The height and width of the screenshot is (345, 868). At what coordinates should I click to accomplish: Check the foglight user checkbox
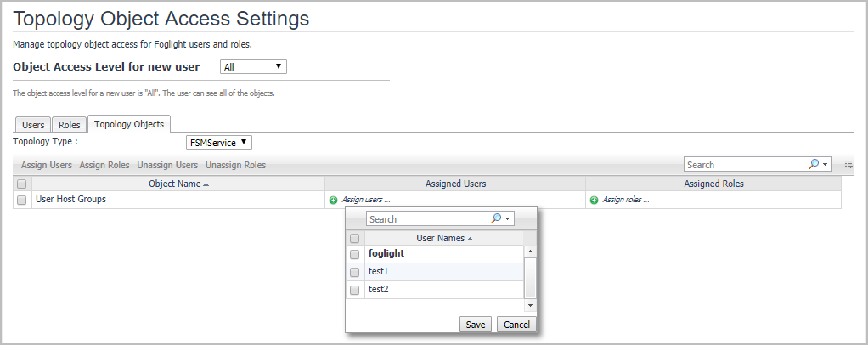pyautogui.click(x=355, y=254)
